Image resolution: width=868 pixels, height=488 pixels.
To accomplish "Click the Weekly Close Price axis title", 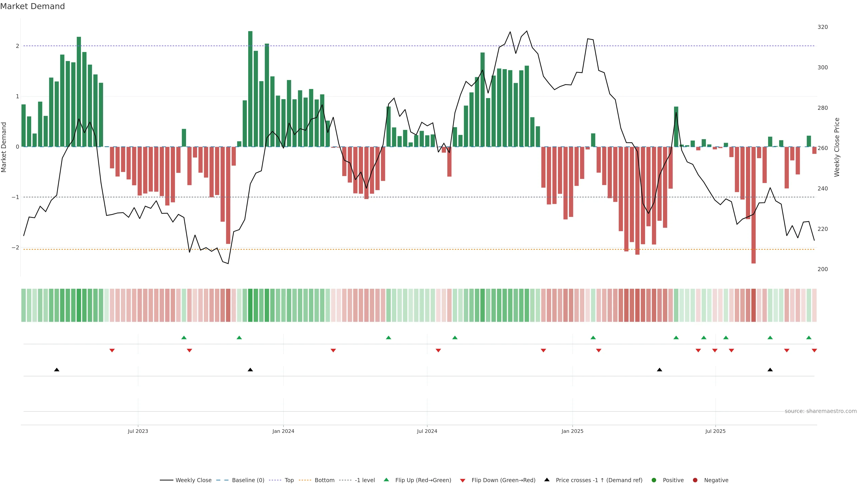I will coord(837,147).
